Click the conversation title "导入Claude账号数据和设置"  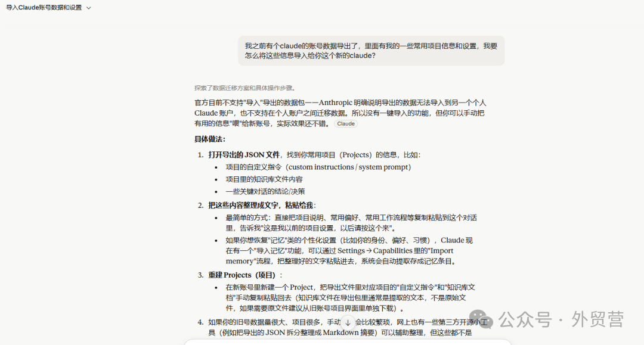(44, 8)
